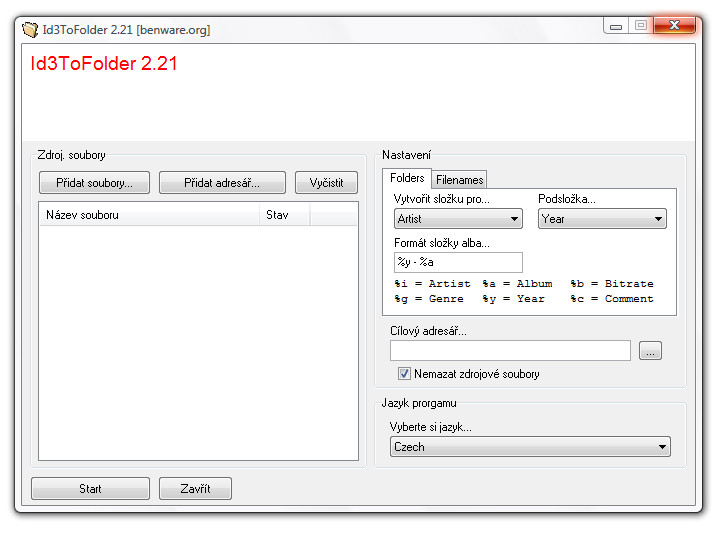Open the Year subfolder dropdown
This screenshot has width=718, height=535.
pos(602,219)
